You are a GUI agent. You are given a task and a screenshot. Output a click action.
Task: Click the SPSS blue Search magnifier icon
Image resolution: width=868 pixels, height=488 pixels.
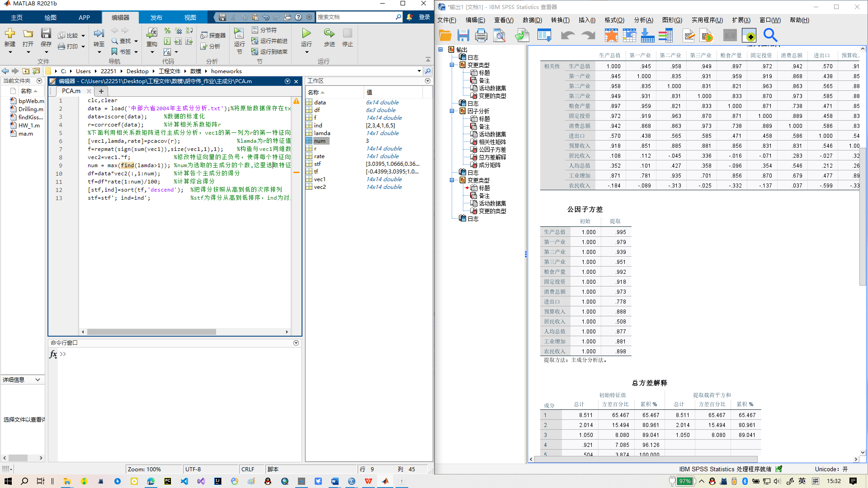click(770, 35)
